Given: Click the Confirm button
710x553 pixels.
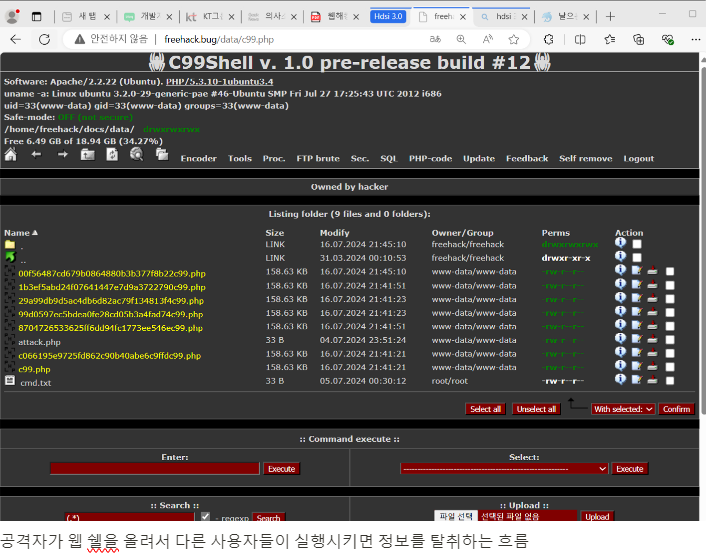Looking at the screenshot, I should coord(676,409).
